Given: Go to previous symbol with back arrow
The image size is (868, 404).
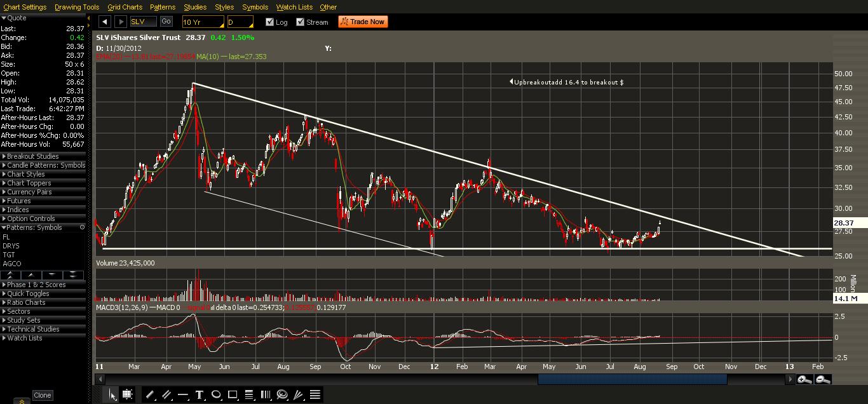Looking at the screenshot, I should (x=104, y=22).
